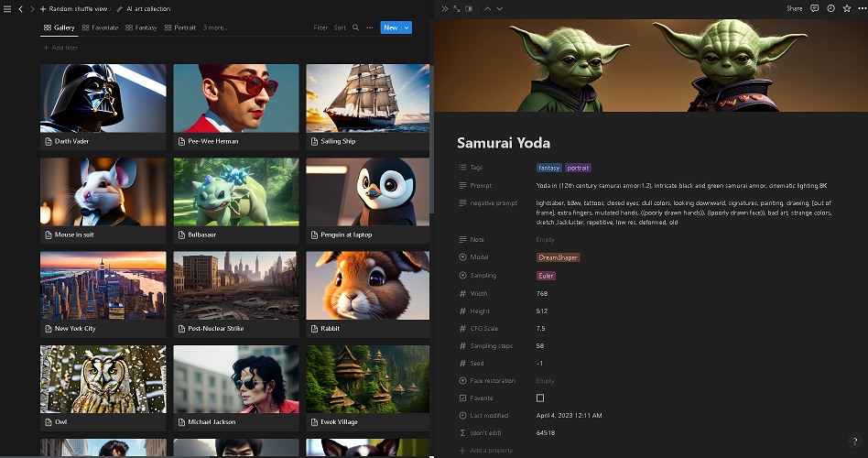Viewport: 868px width, 458px height.
Task: Open the page in full view
Action: tap(457, 9)
